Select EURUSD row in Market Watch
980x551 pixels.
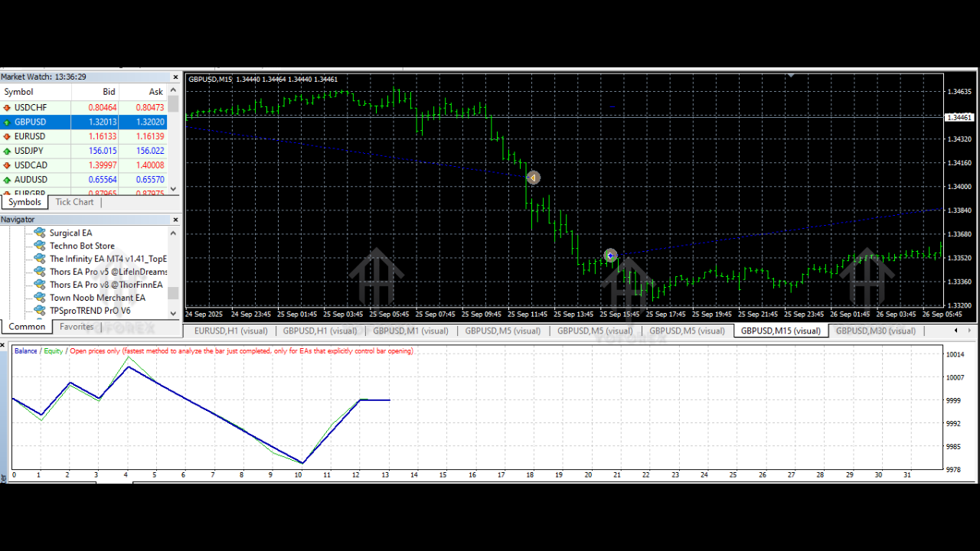pos(31,137)
